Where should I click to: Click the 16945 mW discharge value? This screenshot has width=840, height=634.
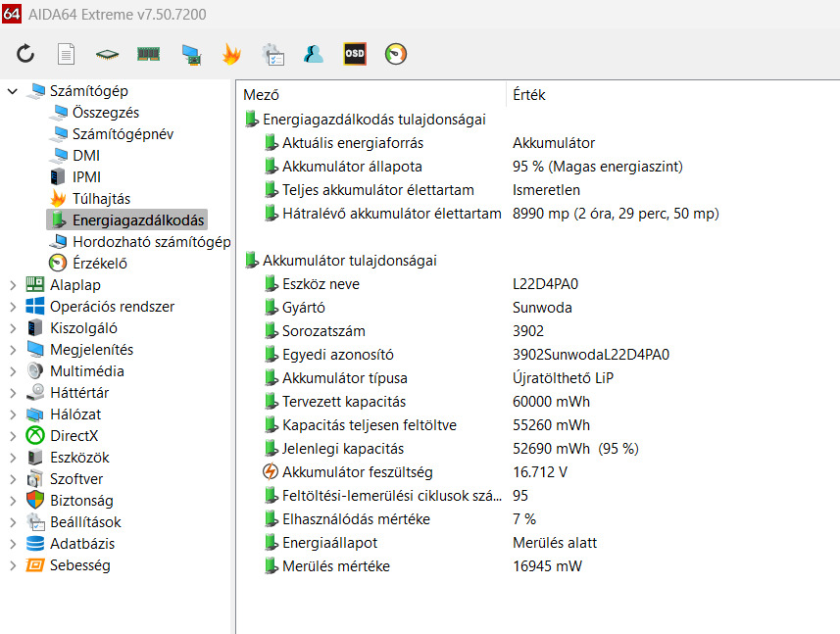click(548, 566)
